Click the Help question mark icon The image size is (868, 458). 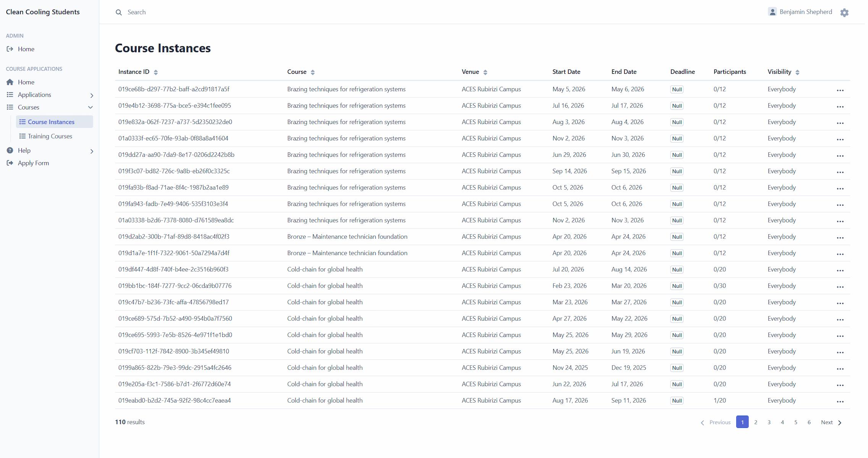10,150
